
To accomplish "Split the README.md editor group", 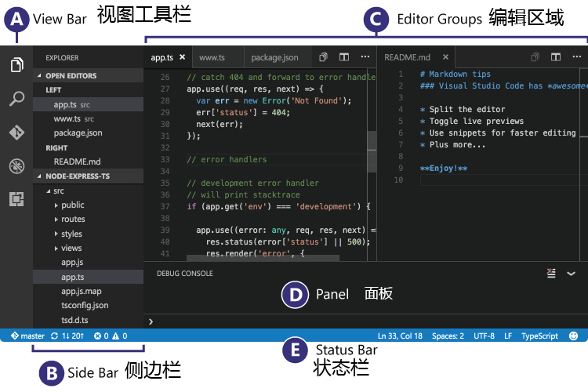I will (556, 57).
